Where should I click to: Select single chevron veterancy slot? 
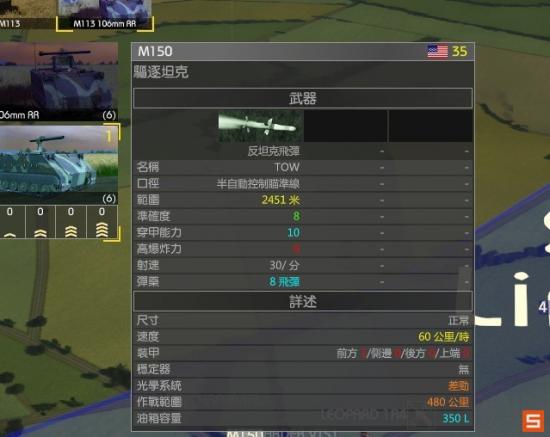tap(10, 222)
